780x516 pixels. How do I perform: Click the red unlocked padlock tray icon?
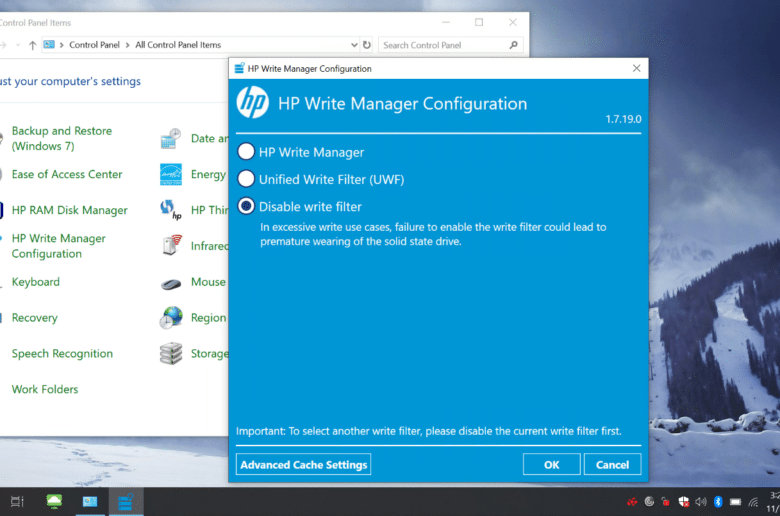click(666, 502)
